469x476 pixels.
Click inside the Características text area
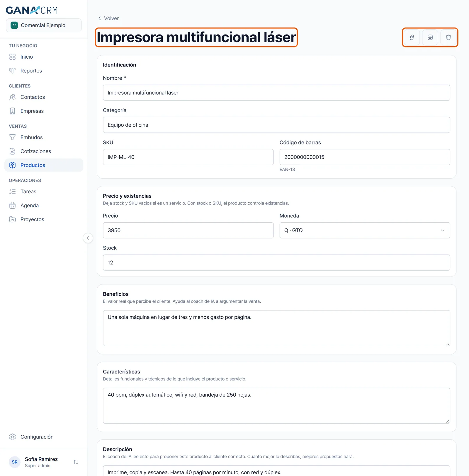coord(276,406)
